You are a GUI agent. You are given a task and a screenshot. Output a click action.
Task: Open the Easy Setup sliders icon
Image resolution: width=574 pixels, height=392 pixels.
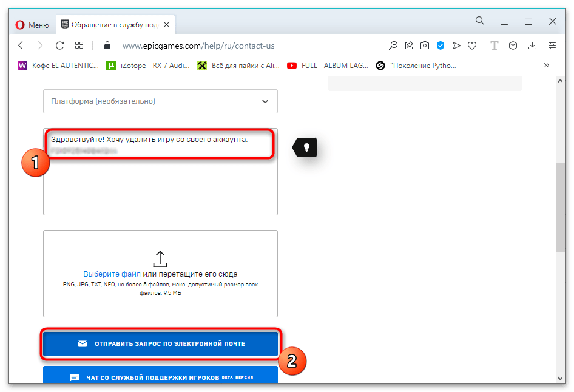(552, 46)
